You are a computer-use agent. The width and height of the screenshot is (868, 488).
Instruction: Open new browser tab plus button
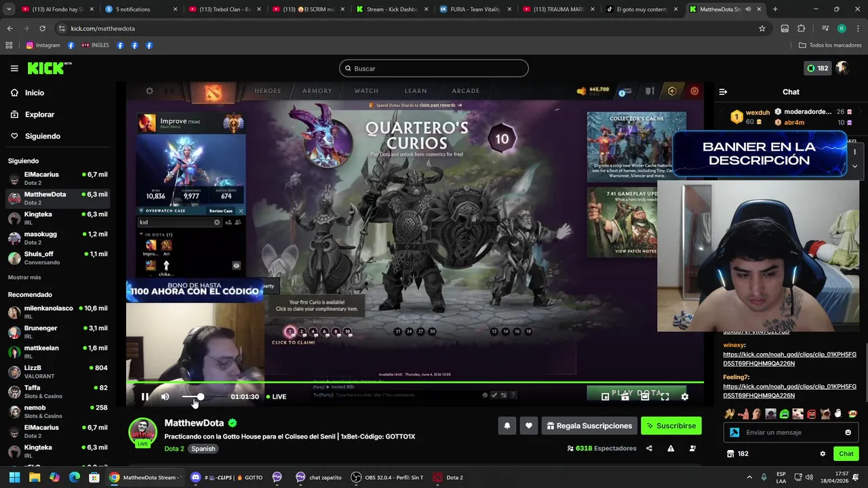(x=775, y=9)
